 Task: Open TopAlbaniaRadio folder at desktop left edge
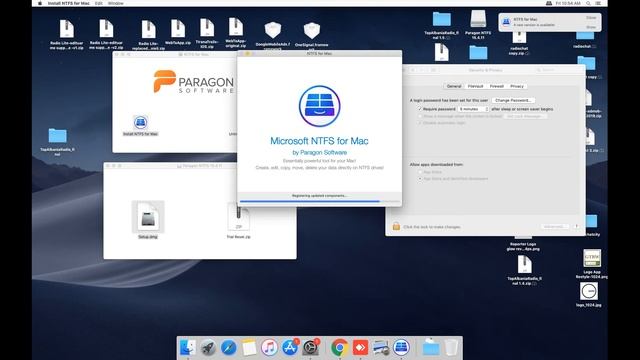[x=58, y=136]
